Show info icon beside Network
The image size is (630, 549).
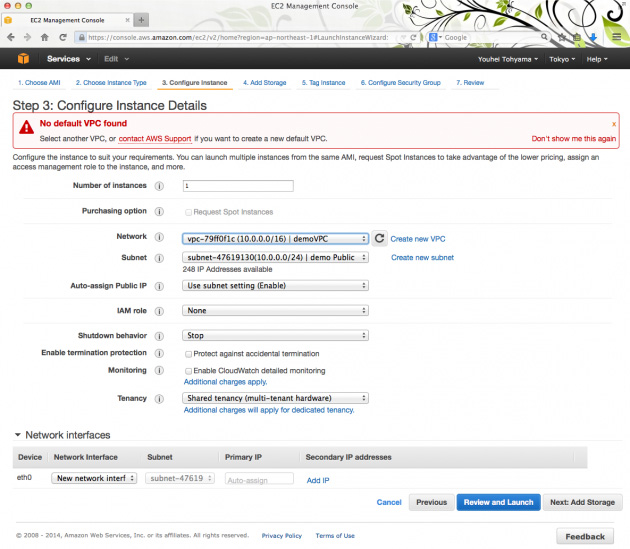pyautogui.click(x=160, y=237)
